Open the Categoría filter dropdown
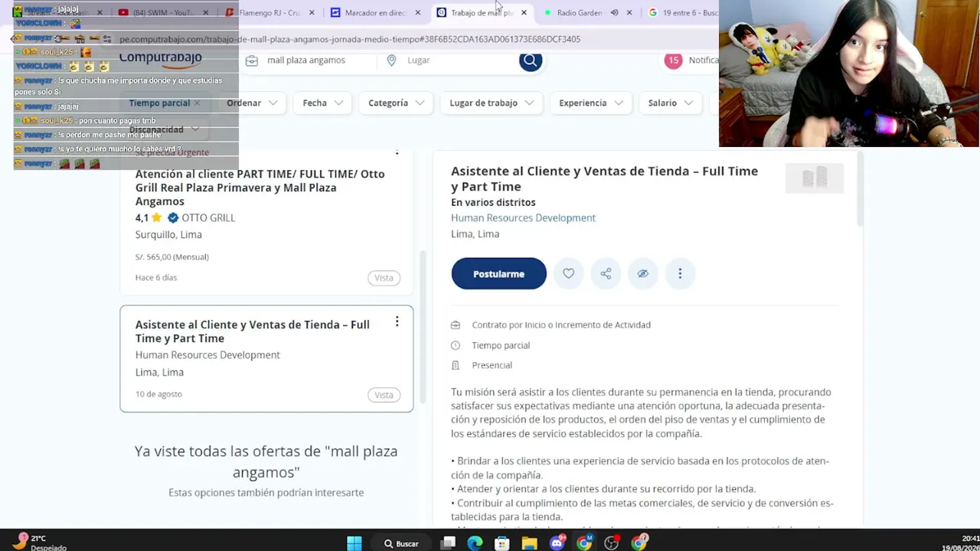The height and width of the screenshot is (551, 980). [396, 103]
